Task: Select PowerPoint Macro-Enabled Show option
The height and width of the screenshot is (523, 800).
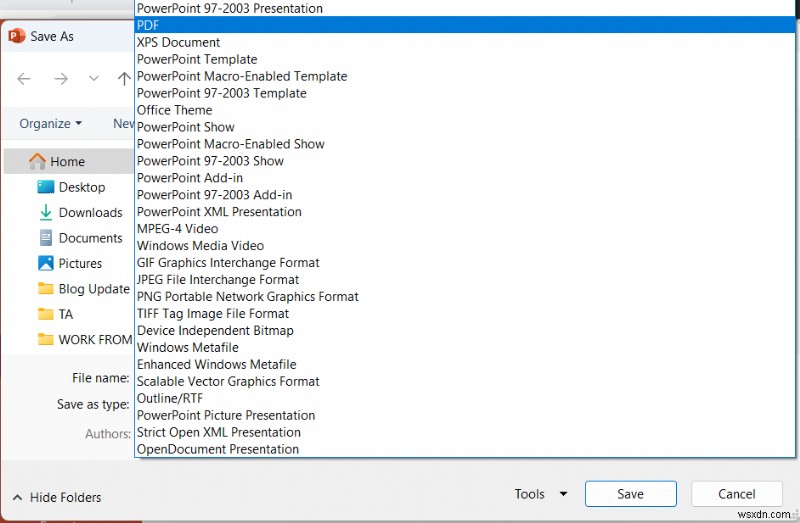Action: (x=465, y=144)
